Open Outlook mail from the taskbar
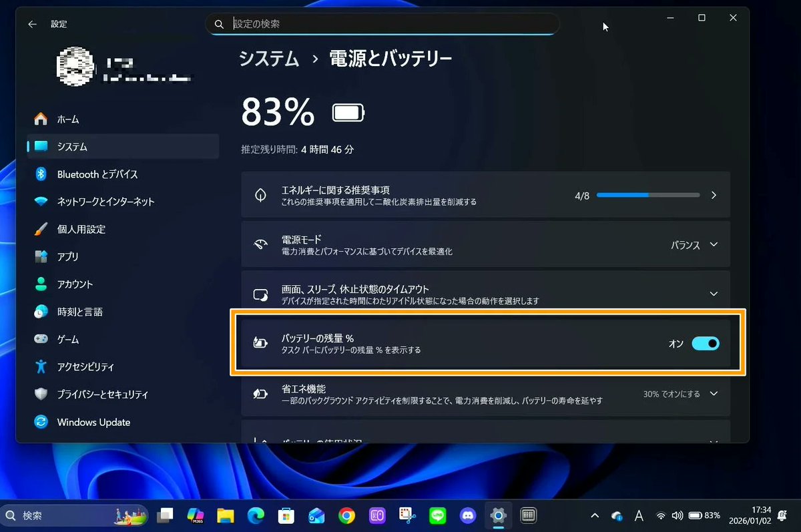801x532 pixels. tap(316, 515)
